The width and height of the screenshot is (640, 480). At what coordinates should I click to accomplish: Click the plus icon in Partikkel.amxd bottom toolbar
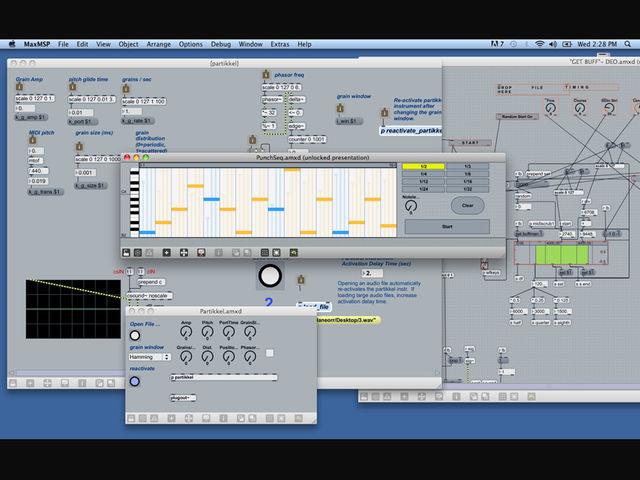coord(171,418)
